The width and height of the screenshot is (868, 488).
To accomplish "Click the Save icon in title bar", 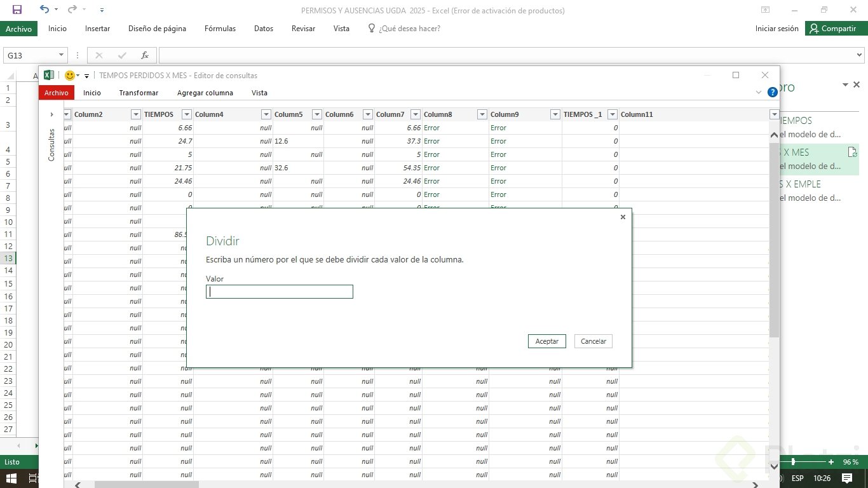I will [17, 10].
